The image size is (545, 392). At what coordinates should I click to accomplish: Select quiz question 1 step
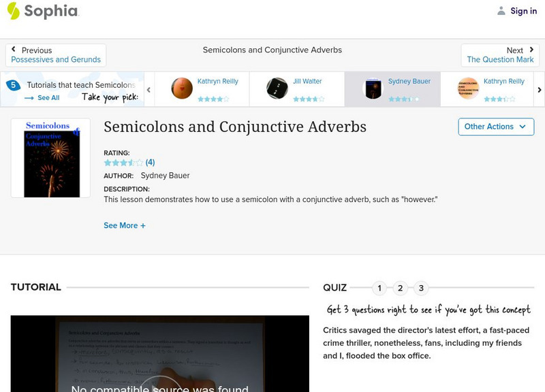pos(379,288)
